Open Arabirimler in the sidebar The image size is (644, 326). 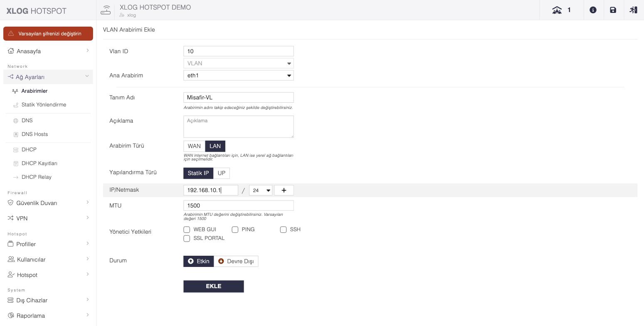click(35, 91)
